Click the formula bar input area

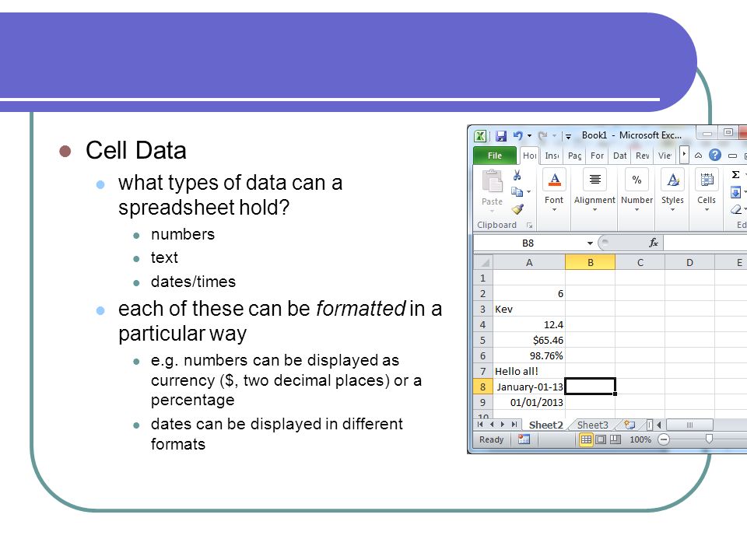705,243
